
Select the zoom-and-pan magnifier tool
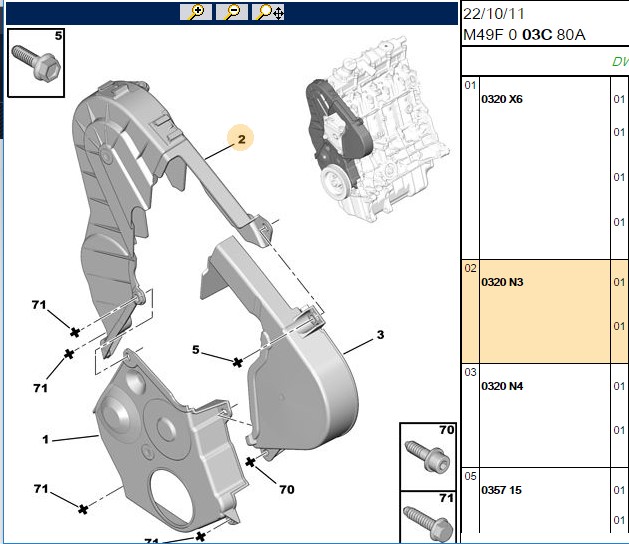(x=268, y=12)
